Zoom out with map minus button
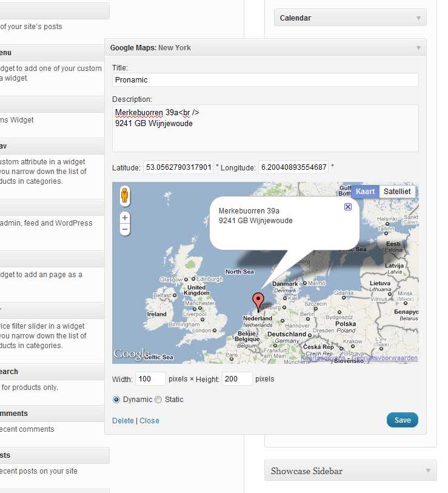The height and width of the screenshot is (493, 448). [x=125, y=230]
